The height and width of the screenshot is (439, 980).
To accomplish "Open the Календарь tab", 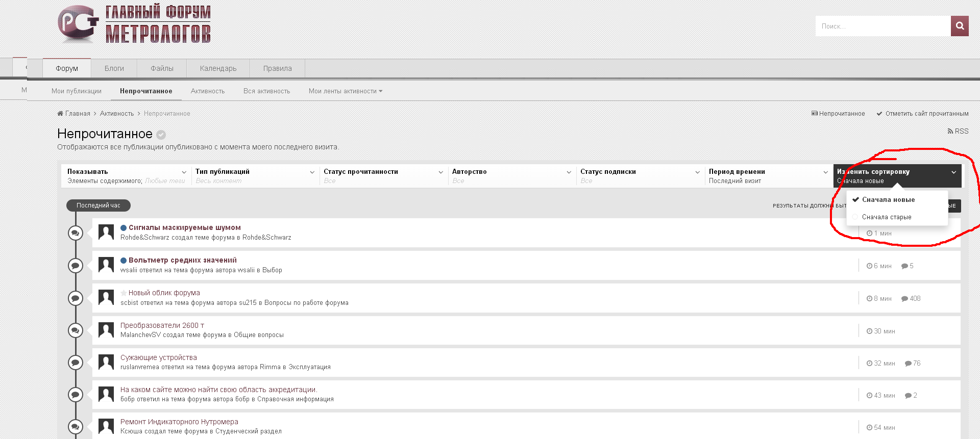I will pyautogui.click(x=218, y=68).
